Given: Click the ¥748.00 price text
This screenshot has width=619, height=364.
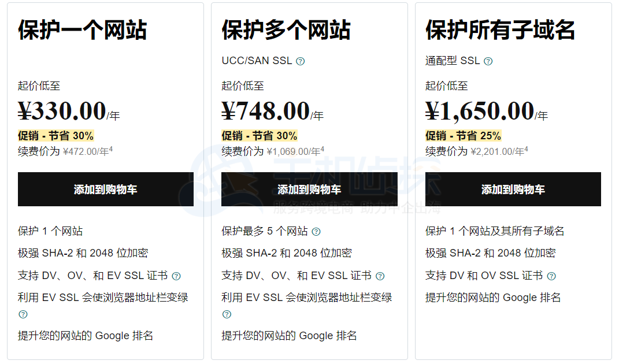Looking at the screenshot, I should tap(265, 110).
